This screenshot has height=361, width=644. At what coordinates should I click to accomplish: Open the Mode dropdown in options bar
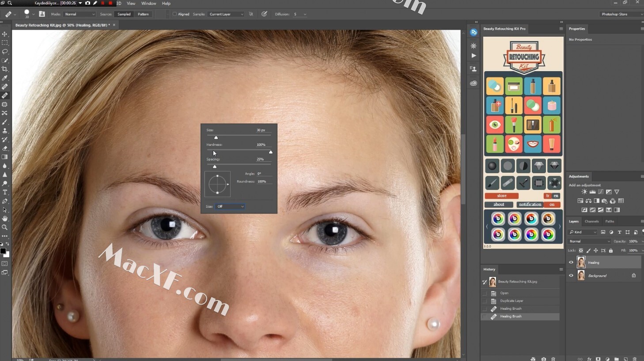[x=80, y=14]
